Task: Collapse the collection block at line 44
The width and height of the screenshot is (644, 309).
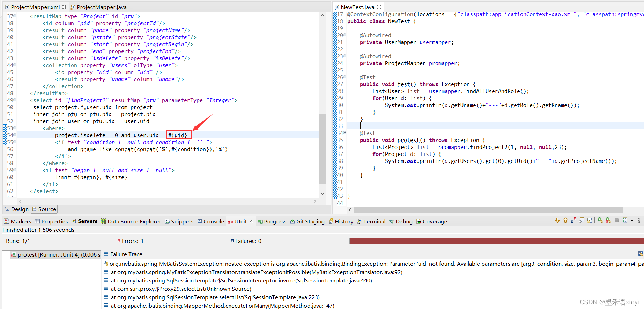Action: [15, 65]
